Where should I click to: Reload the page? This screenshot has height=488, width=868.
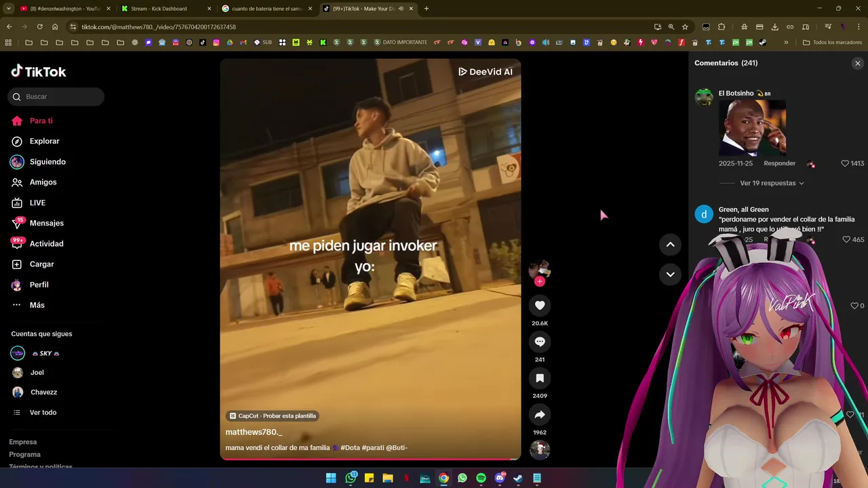point(39,26)
